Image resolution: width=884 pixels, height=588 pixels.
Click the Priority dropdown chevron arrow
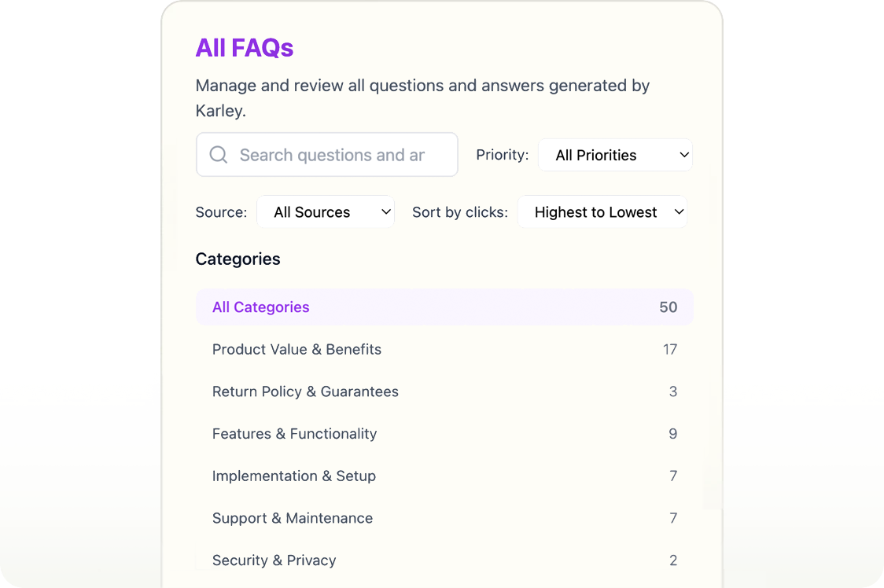[684, 155]
